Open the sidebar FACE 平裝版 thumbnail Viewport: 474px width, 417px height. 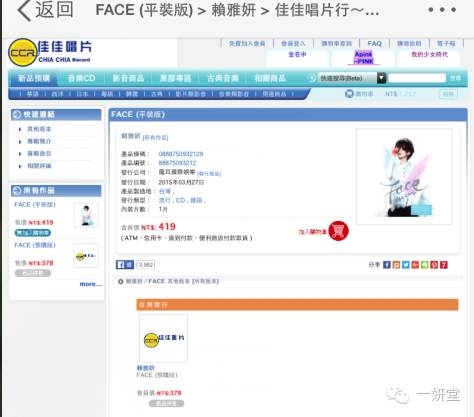pos(86,215)
